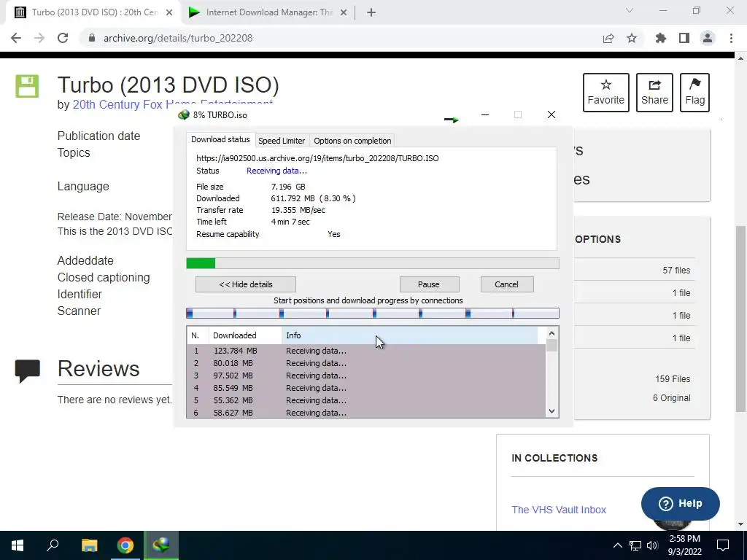
Task: Open Chrome tab search dropdown chevron
Action: [630, 10]
